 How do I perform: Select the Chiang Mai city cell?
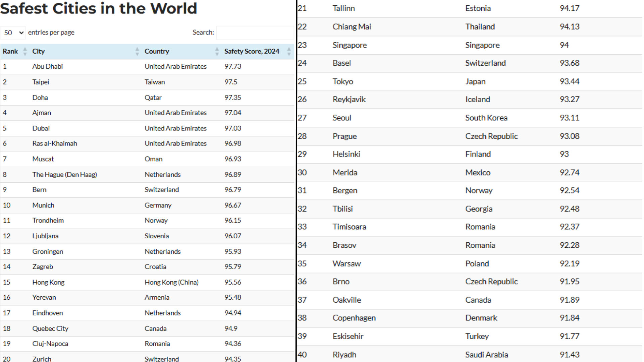pos(352,27)
